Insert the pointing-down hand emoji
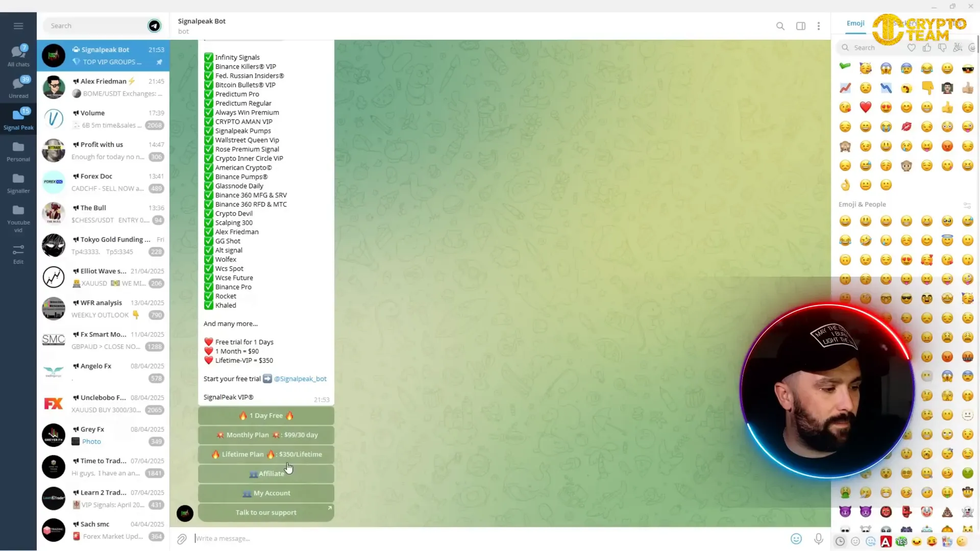 pos(927,88)
